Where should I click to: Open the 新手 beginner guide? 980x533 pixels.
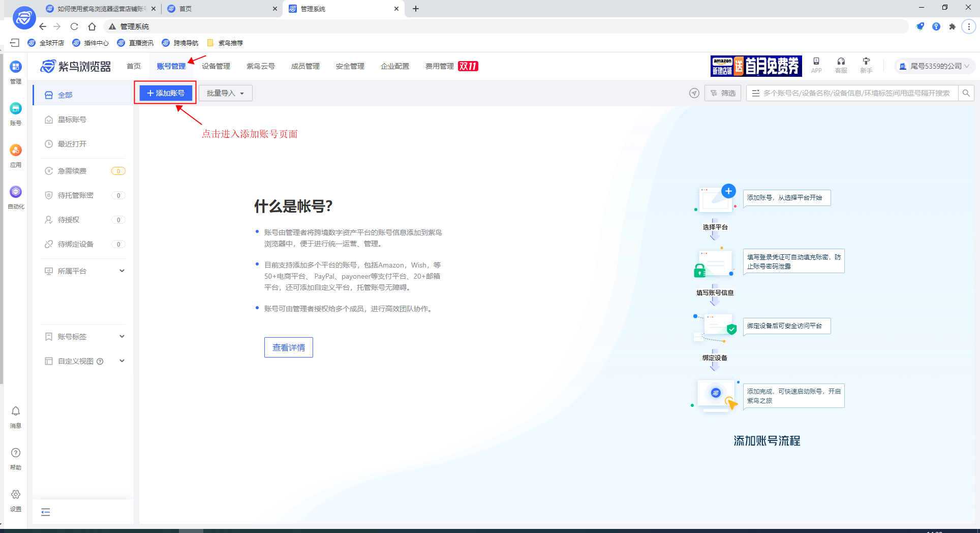[x=866, y=65]
